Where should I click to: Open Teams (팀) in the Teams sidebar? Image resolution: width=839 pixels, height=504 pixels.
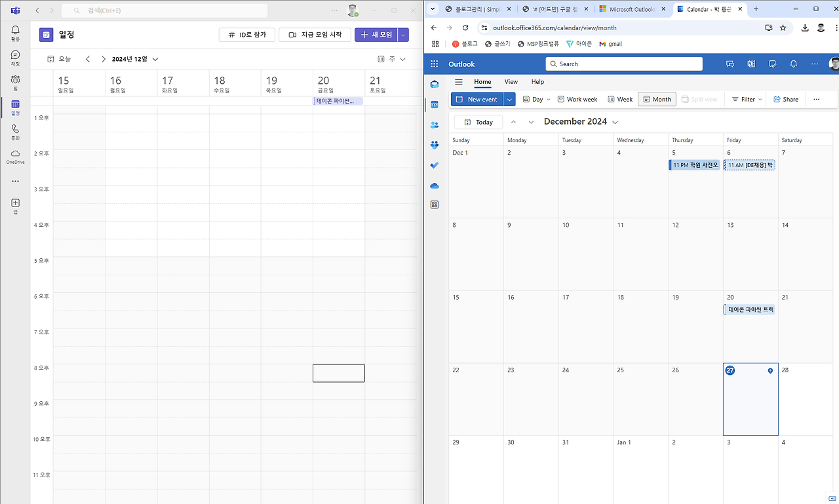15,83
